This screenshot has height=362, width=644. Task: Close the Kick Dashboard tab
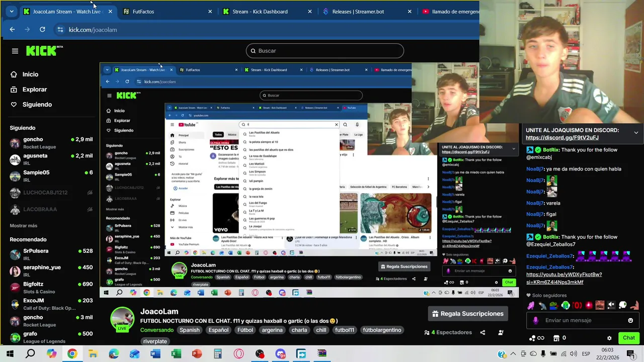[x=310, y=12]
